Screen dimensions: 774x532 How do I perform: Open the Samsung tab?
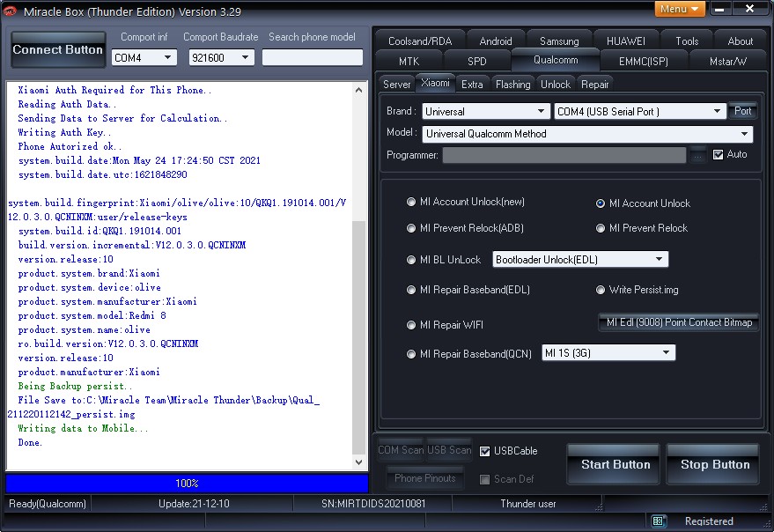click(x=559, y=41)
